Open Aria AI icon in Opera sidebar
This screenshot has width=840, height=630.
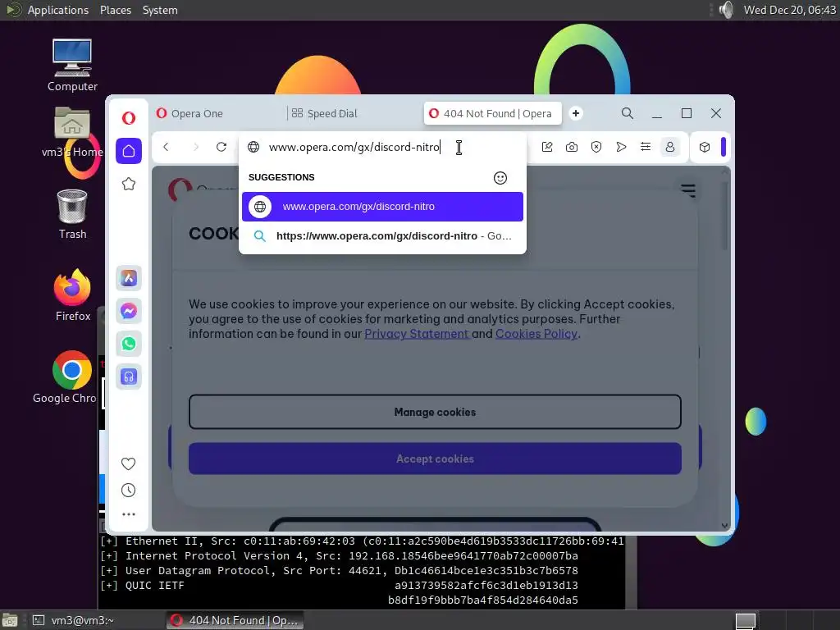pyautogui.click(x=129, y=278)
